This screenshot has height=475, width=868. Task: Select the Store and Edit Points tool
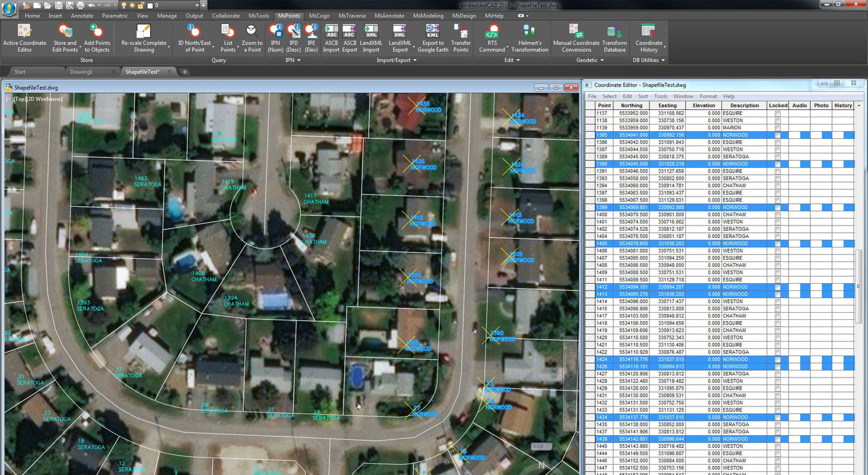click(65, 36)
